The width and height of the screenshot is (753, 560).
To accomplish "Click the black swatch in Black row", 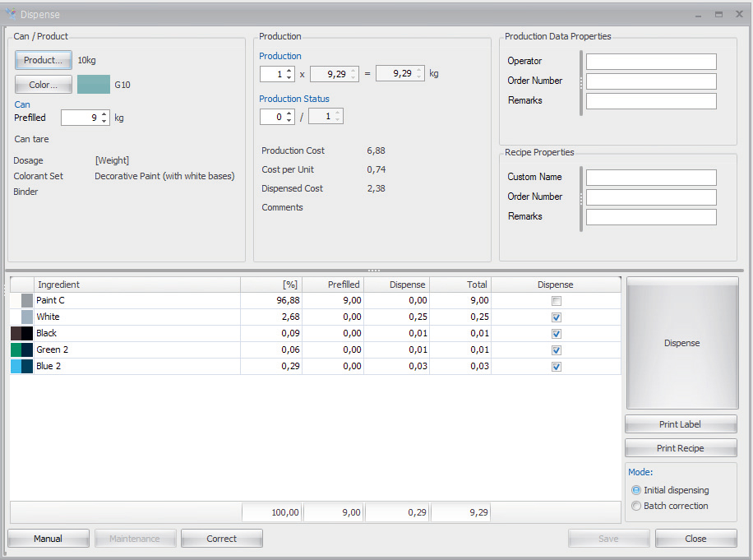I will (27, 334).
